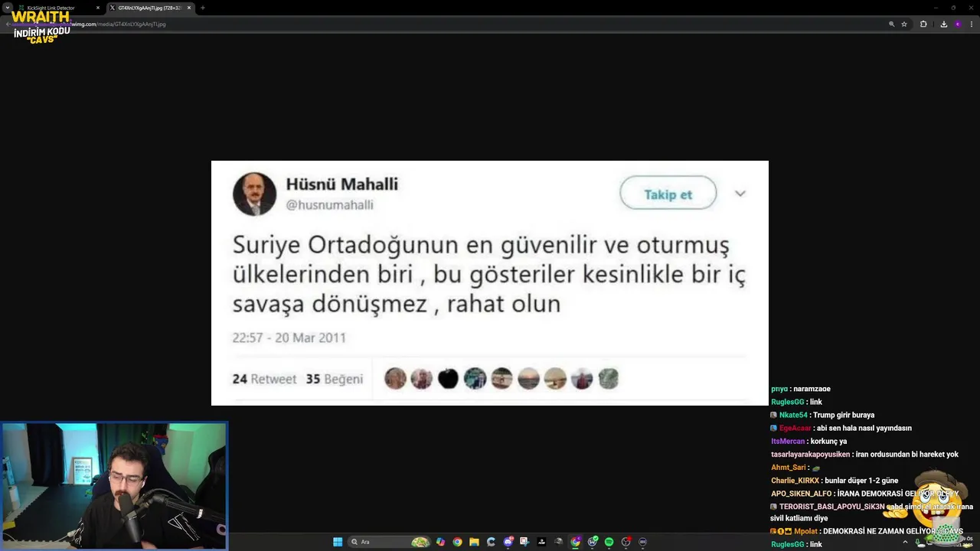Image resolution: width=980 pixels, height=551 pixels.
Task: Click the Takip et follow button
Action: (x=668, y=193)
